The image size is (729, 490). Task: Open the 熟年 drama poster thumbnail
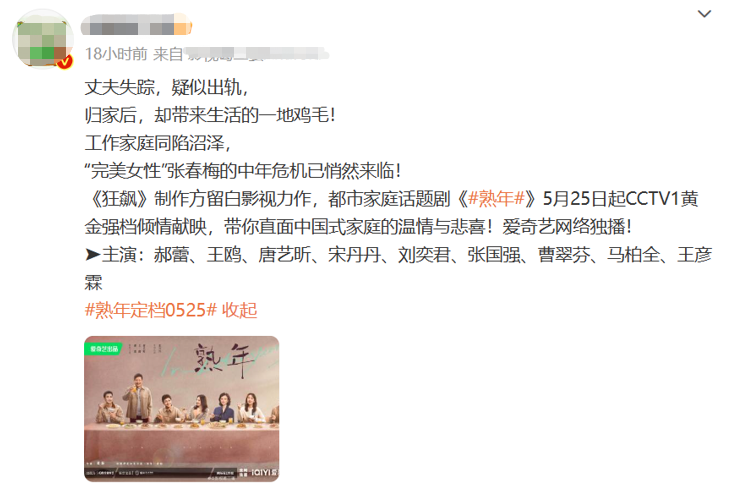tap(182, 409)
